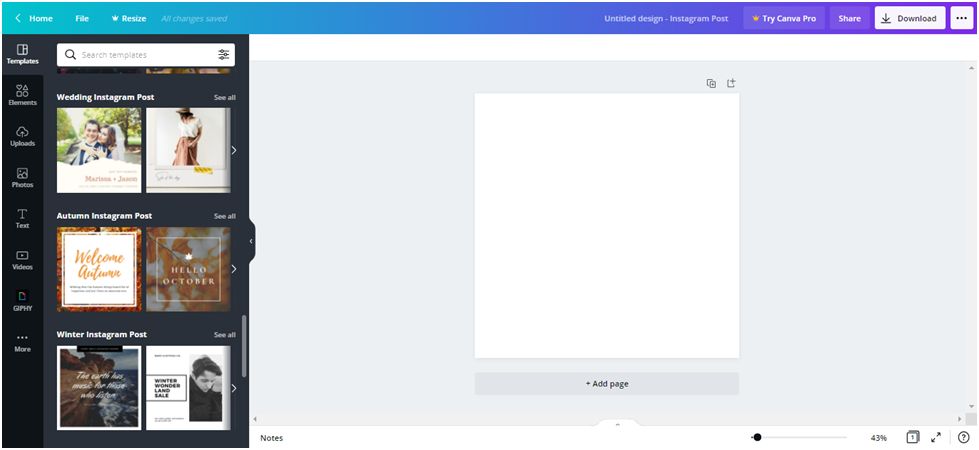Open the GIPHY panel

[22, 301]
